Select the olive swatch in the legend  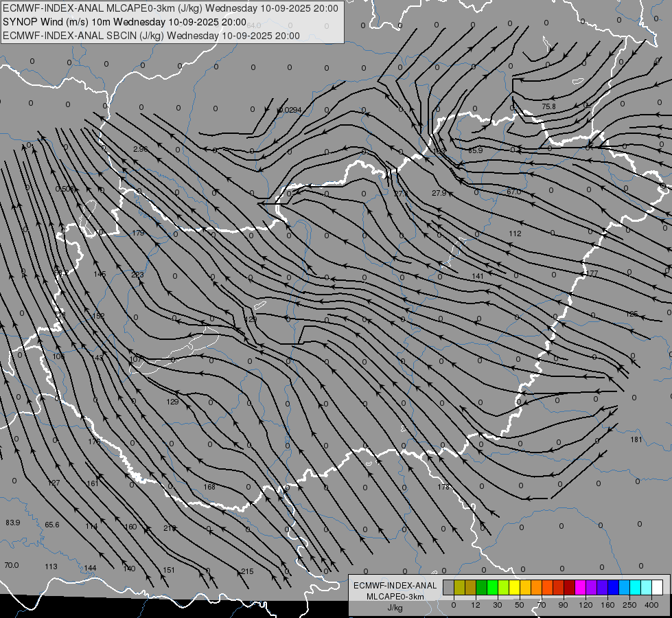(x=459, y=588)
